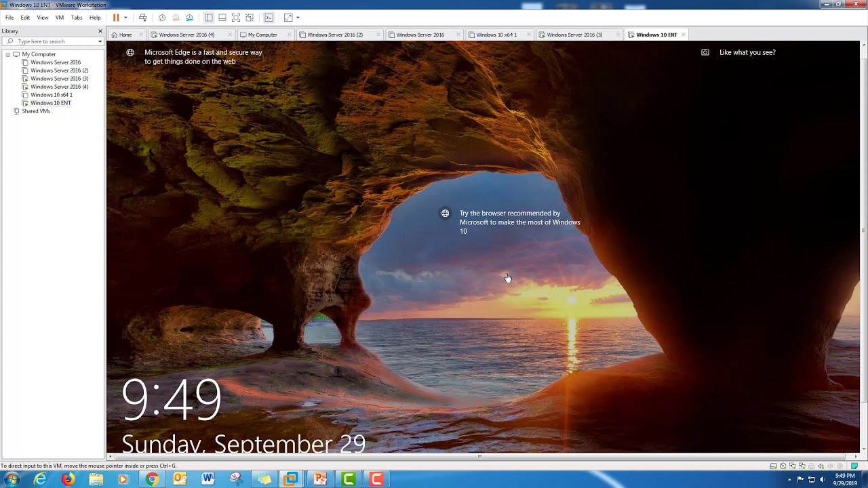Open the power options dropdown arrow beside the pause button
The image size is (868, 488).
pyautogui.click(x=125, y=18)
